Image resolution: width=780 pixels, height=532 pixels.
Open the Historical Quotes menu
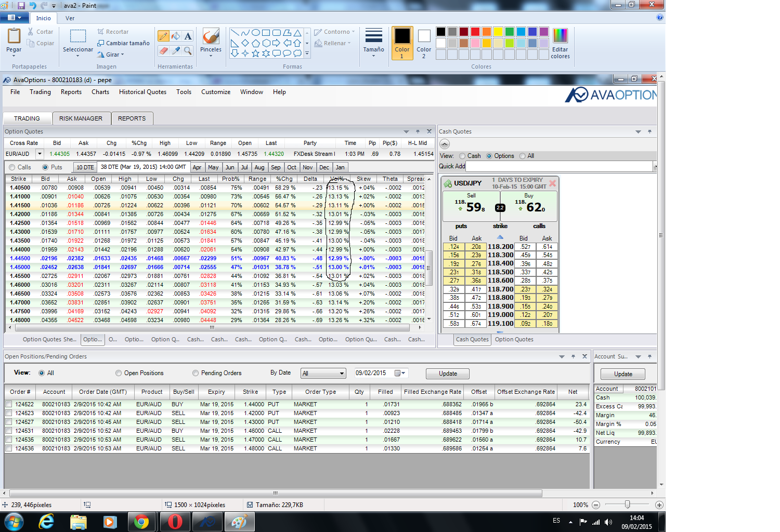click(x=142, y=92)
